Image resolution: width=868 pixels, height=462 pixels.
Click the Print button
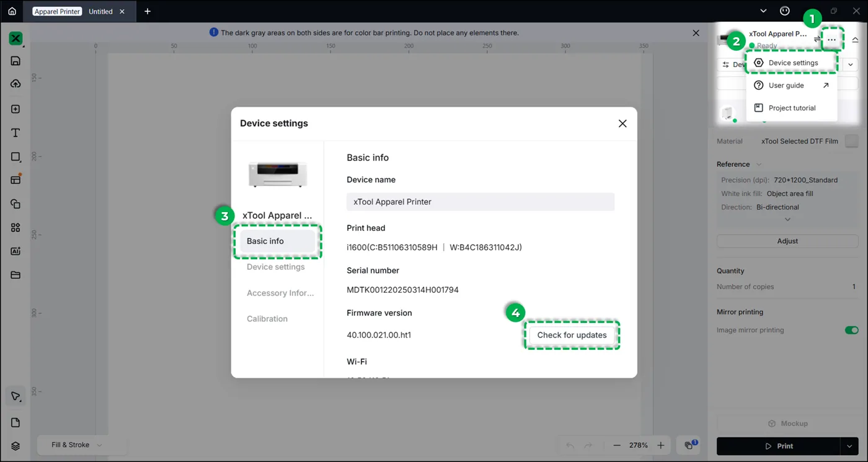click(779, 446)
